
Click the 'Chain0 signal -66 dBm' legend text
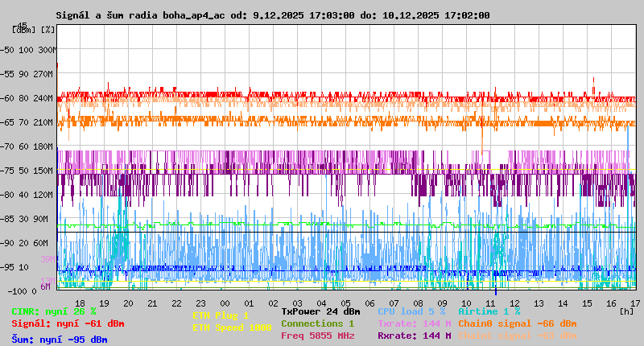518,323
